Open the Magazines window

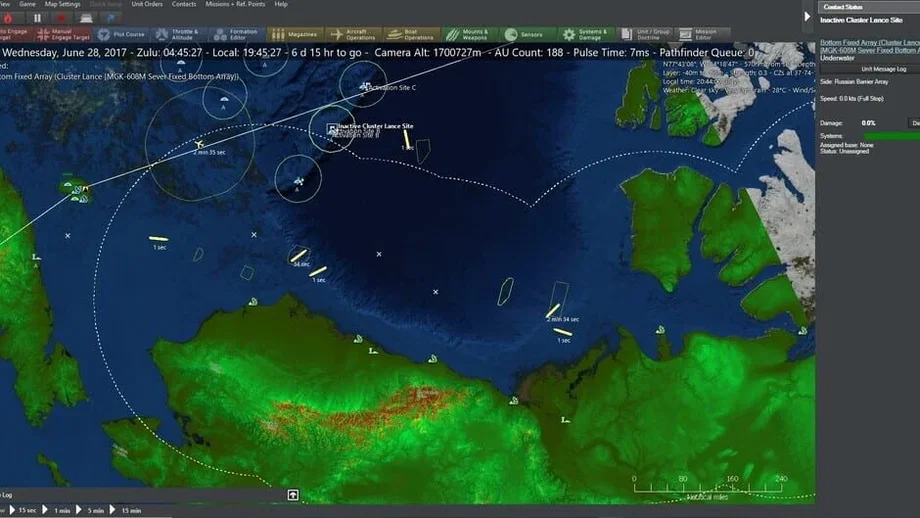pos(295,35)
